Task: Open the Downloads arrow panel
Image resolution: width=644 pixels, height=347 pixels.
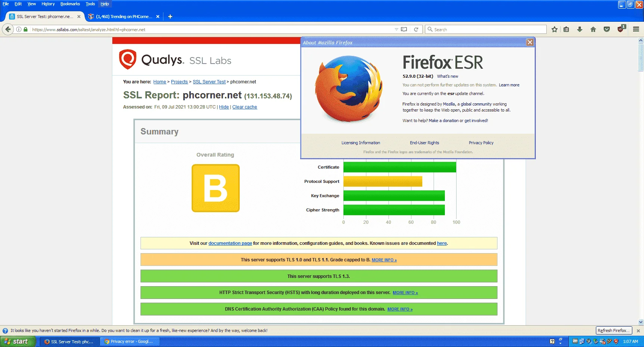Action: (x=580, y=29)
